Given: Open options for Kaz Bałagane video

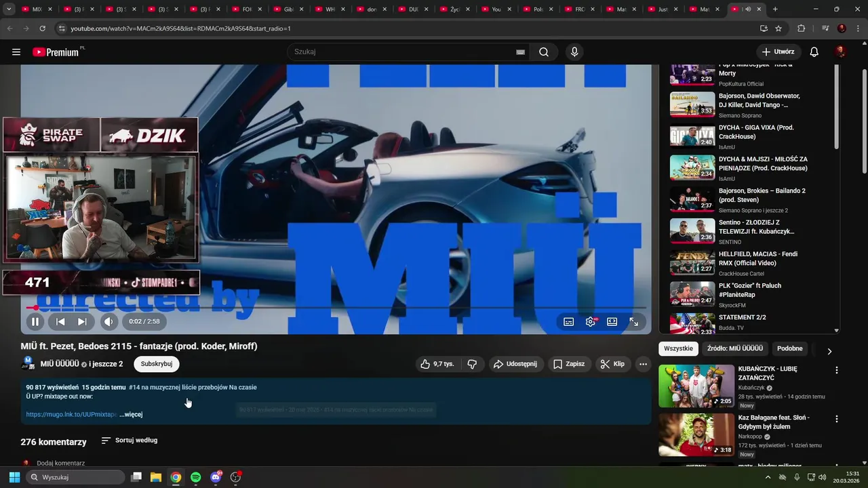Looking at the screenshot, I should (836, 419).
